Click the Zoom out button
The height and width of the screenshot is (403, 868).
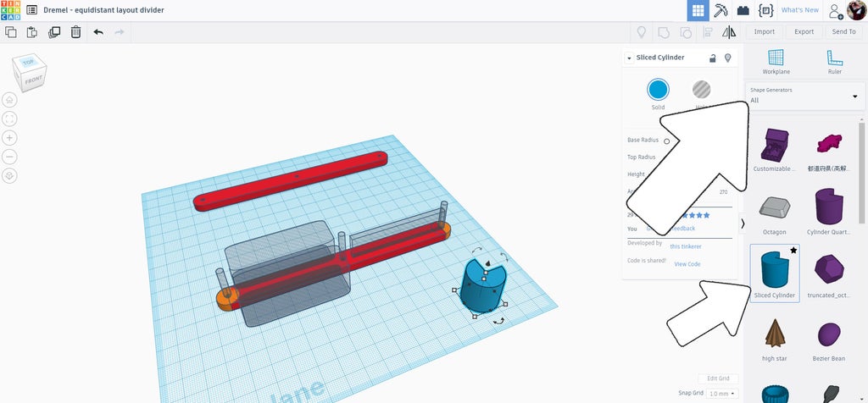[9, 157]
